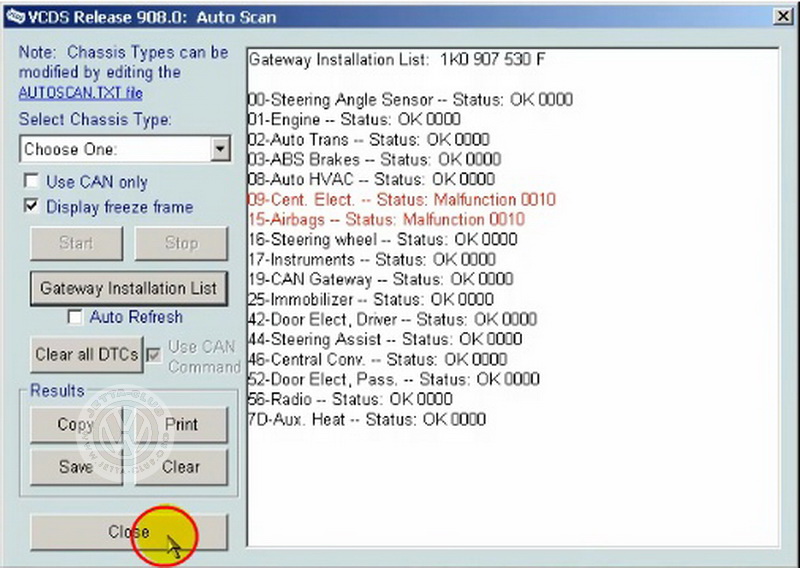The width and height of the screenshot is (800, 568).
Task: Select the 00-Steering Angle Sensor line
Action: (410, 99)
